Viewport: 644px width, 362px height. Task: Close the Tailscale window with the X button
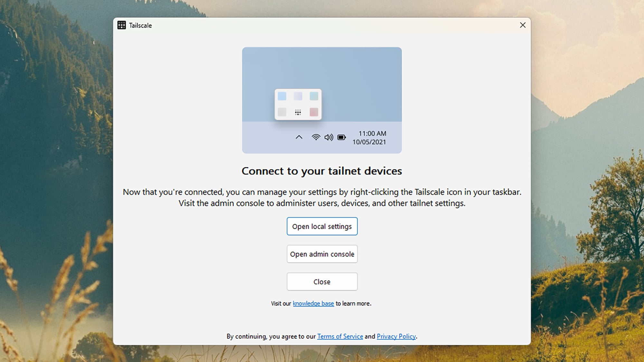point(523,25)
